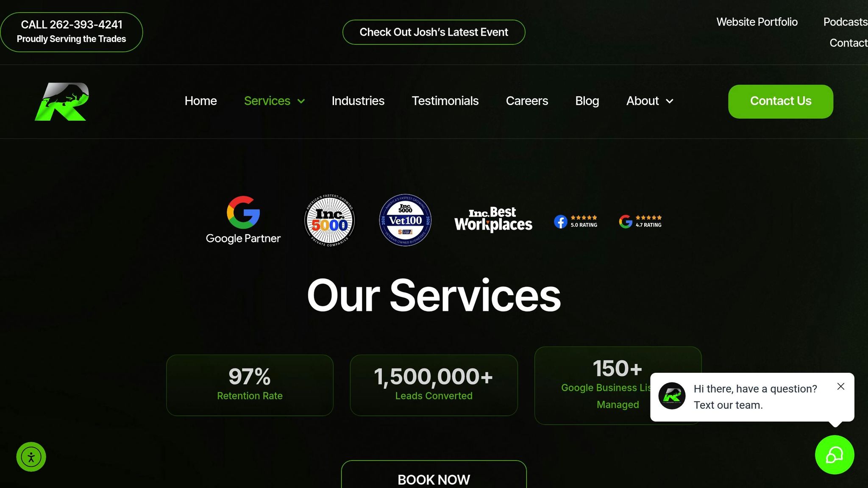This screenshot has width=868, height=488.
Task: Go to the Industries menu item
Action: (358, 101)
